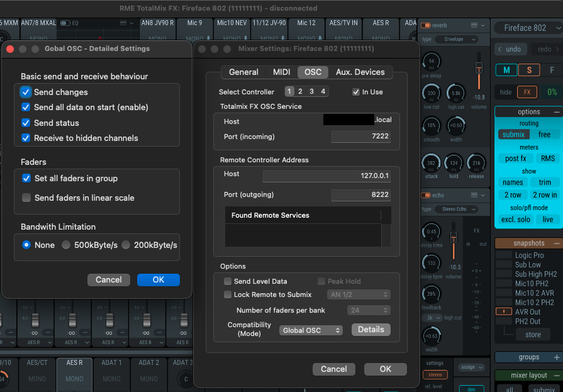This screenshot has width=563, height=392.
Task: Click the Details button
Action: point(371,330)
